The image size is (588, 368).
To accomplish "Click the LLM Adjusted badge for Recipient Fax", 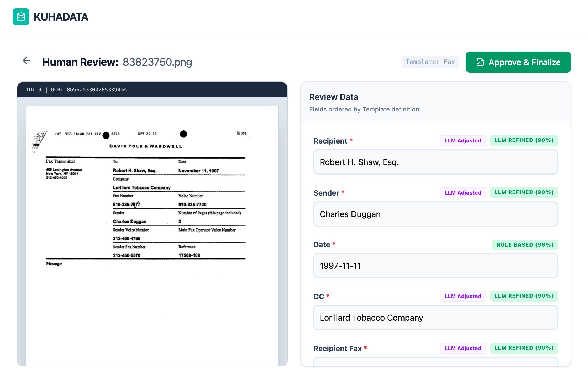I will coord(463,348).
